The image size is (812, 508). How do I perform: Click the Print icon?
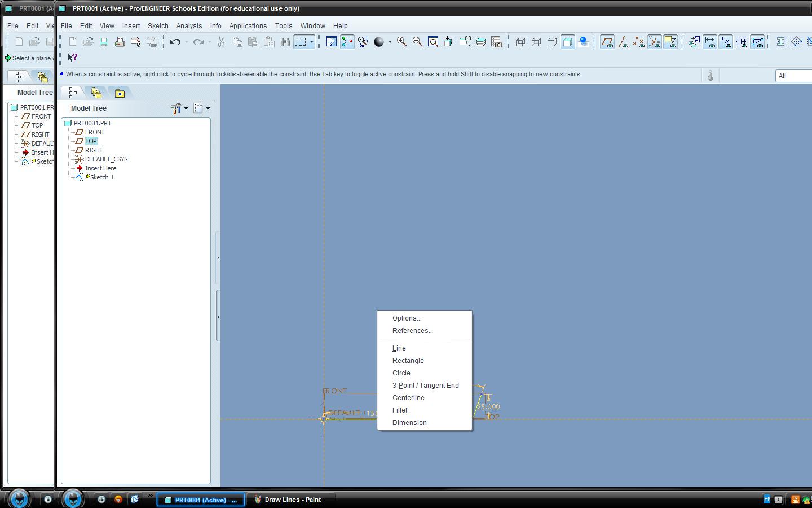tap(120, 42)
